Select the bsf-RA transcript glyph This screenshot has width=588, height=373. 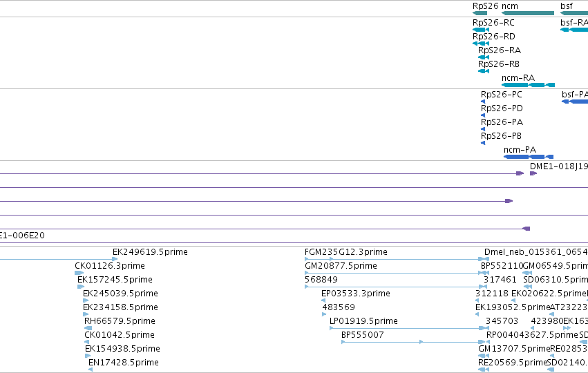(x=574, y=30)
